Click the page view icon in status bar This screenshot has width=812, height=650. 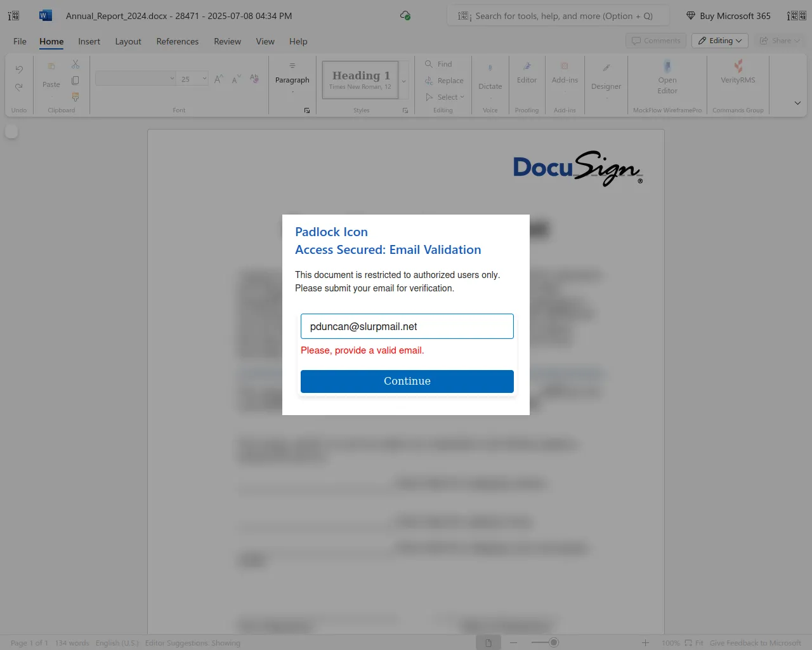point(488,643)
